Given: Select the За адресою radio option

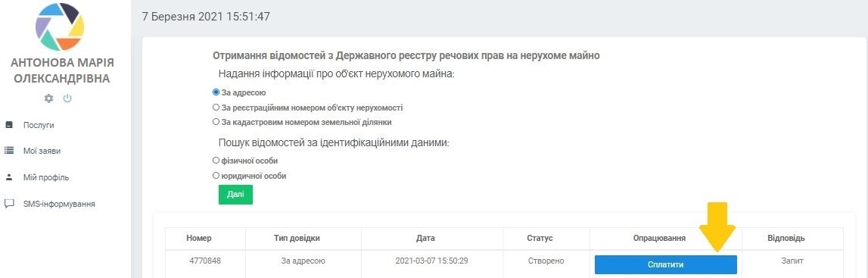Looking at the screenshot, I should [216, 92].
